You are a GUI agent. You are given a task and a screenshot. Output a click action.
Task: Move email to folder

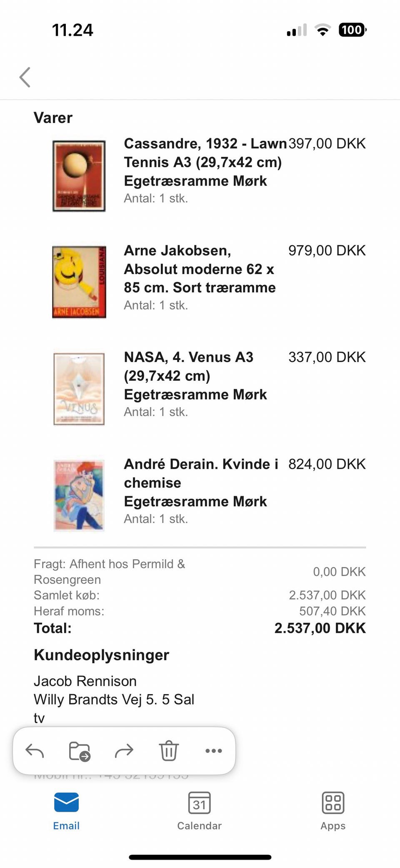click(79, 751)
